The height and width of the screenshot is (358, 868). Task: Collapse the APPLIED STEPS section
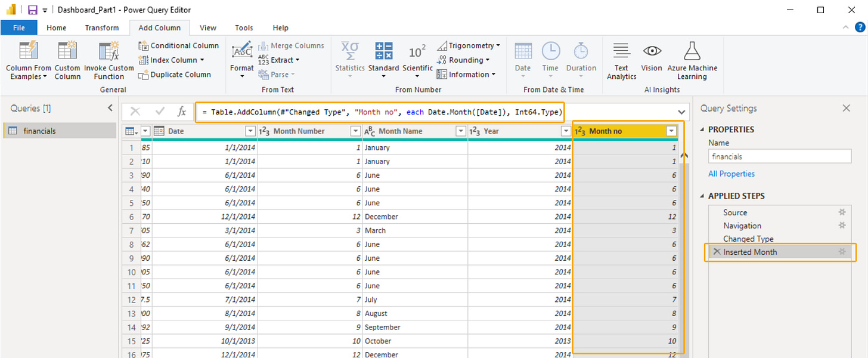(702, 196)
